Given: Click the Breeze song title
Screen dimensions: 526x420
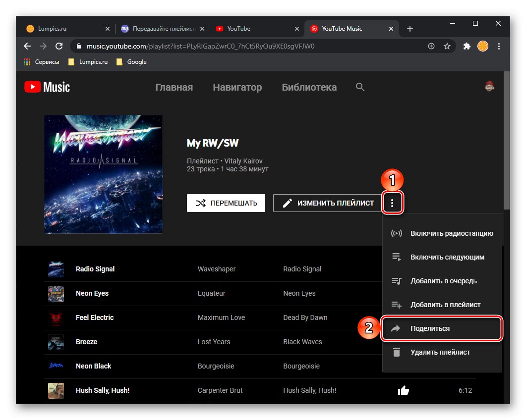Looking at the screenshot, I should pos(87,342).
